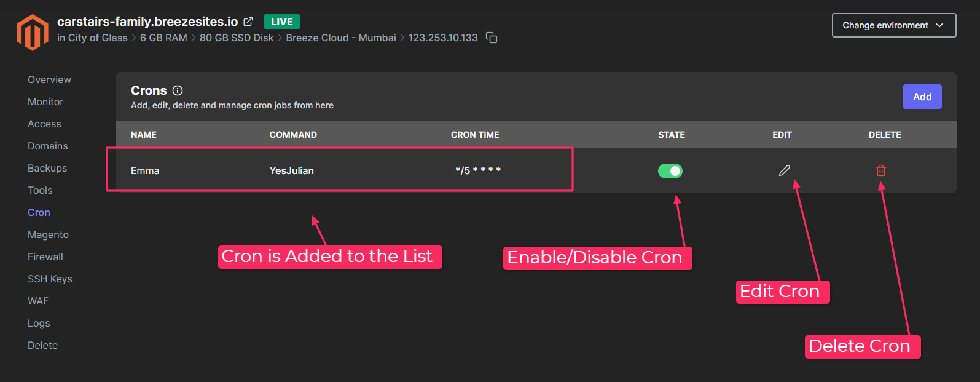
Task: Click the '*/5 * * * *' cron time cell
Action: [478, 170]
